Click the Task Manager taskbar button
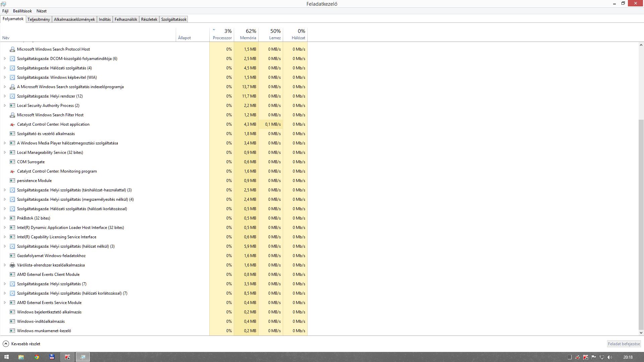This screenshot has height=362, width=644. (83, 357)
